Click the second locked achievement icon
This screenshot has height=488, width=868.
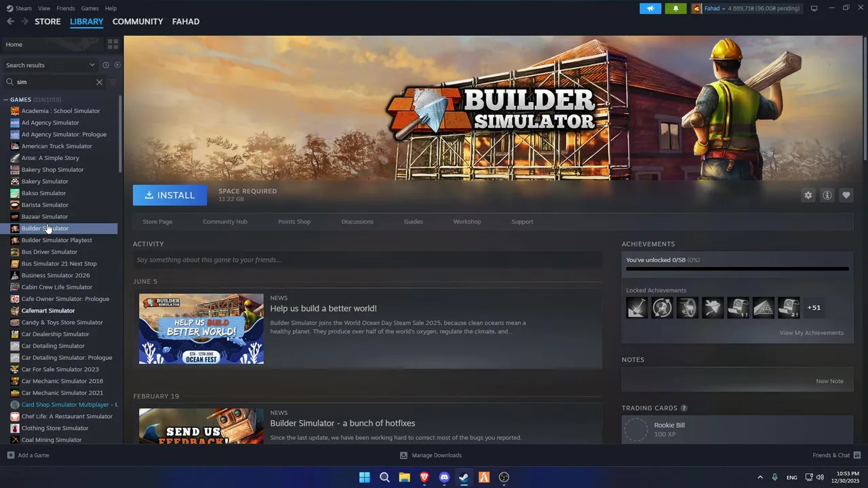(x=662, y=308)
